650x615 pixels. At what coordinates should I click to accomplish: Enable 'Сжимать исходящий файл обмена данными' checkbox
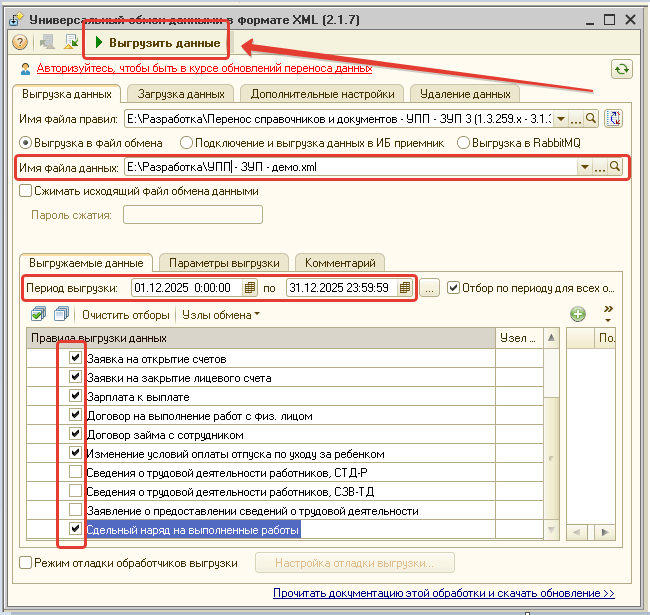[x=25, y=191]
